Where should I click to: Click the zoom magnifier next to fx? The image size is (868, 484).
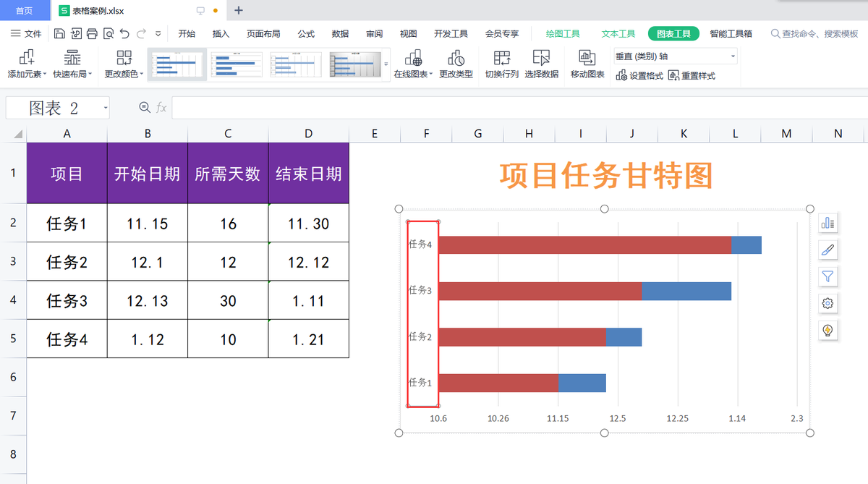[144, 107]
